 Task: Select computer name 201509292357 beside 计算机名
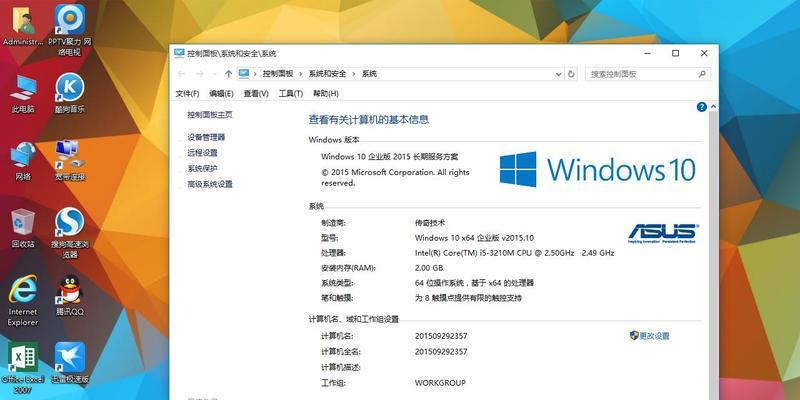pos(441,336)
